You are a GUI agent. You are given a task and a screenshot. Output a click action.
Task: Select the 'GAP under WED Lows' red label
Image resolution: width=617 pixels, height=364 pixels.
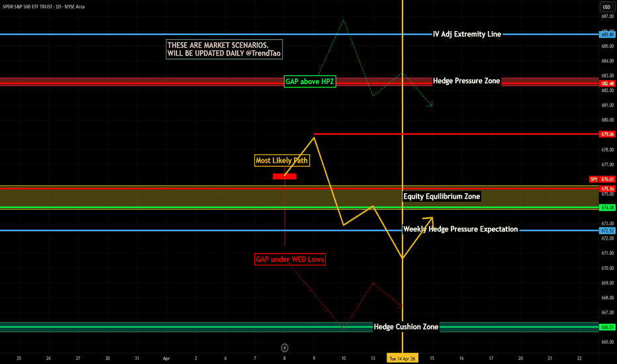pyautogui.click(x=290, y=259)
